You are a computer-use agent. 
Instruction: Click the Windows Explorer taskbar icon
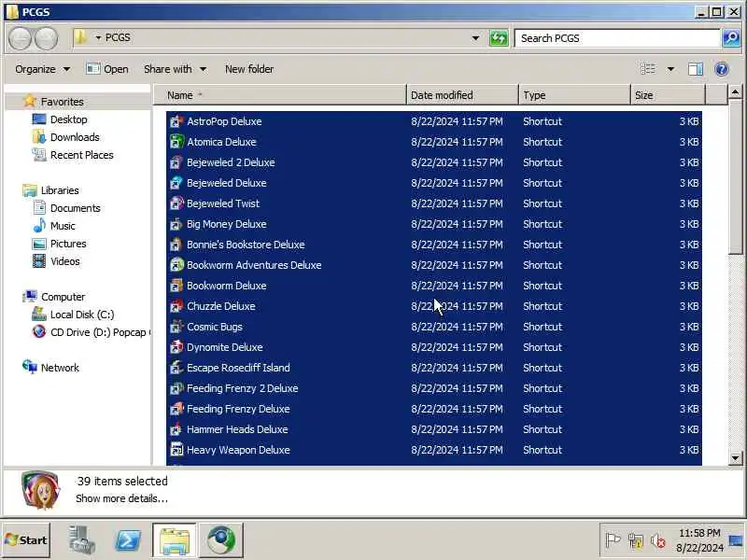point(175,540)
